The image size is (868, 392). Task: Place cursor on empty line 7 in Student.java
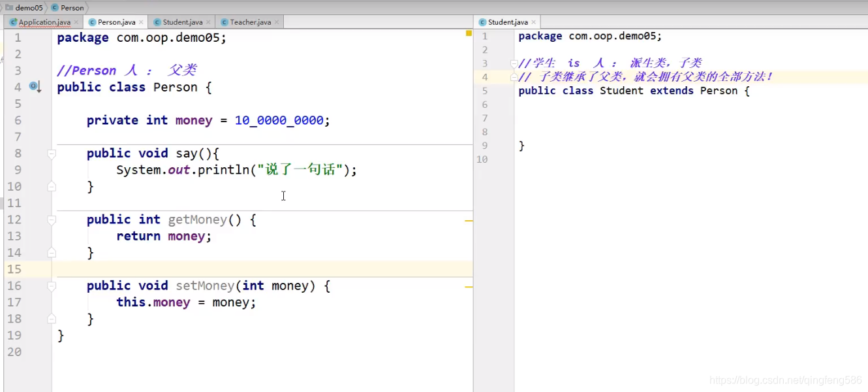tap(692, 118)
